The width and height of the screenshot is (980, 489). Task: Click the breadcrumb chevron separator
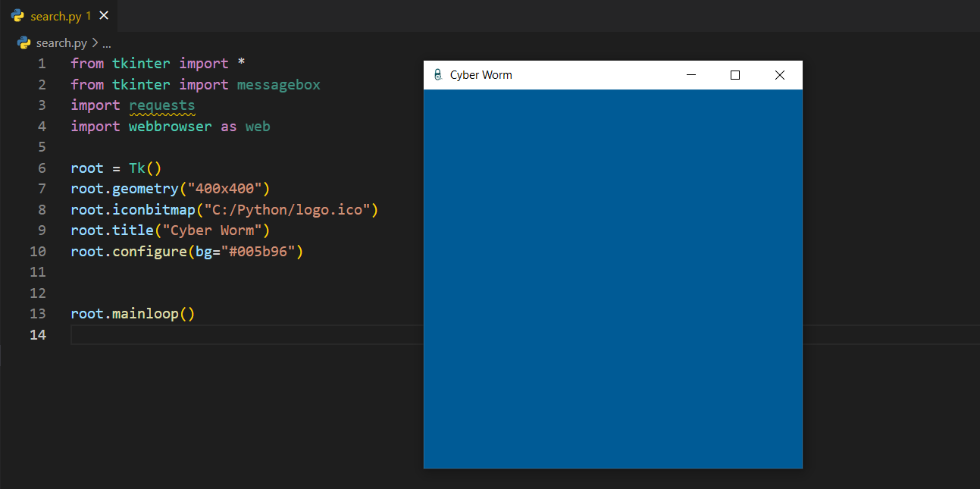coord(95,43)
